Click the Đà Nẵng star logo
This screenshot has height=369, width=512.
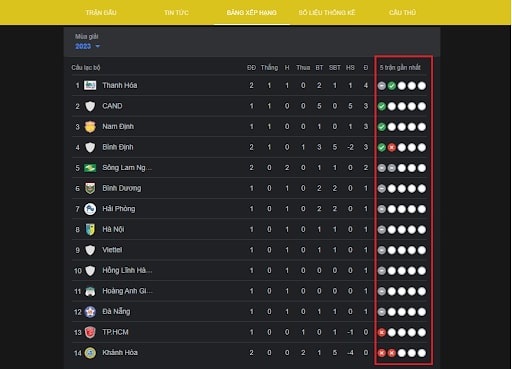(90, 312)
